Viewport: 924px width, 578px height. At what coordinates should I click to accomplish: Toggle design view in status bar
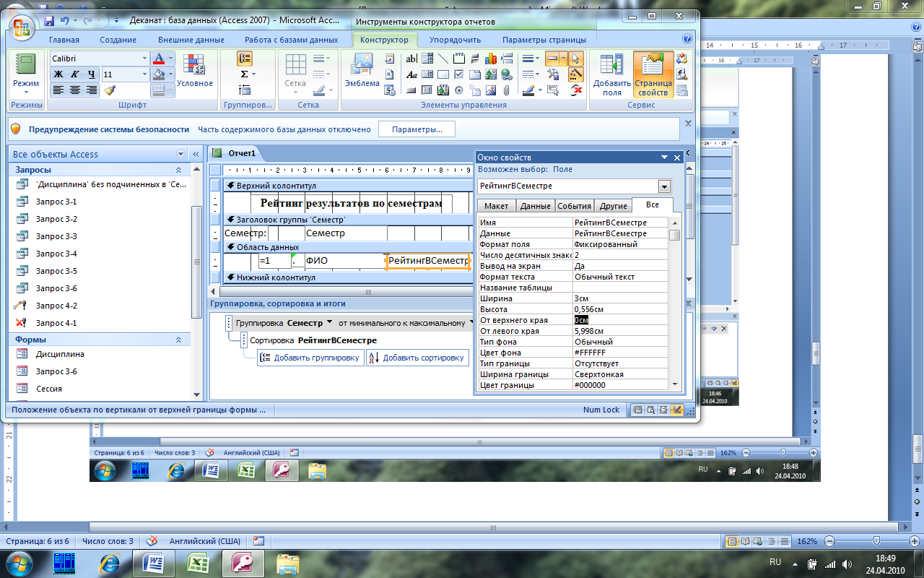pos(676,410)
